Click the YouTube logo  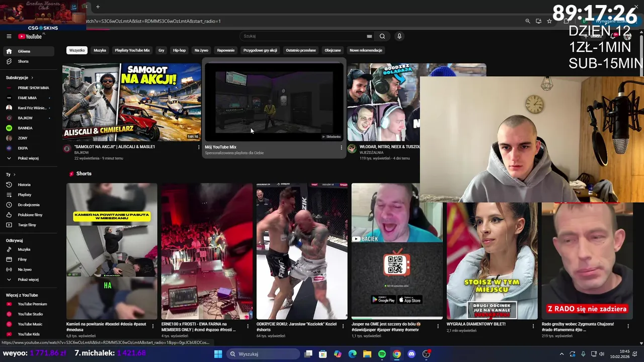coord(30,36)
